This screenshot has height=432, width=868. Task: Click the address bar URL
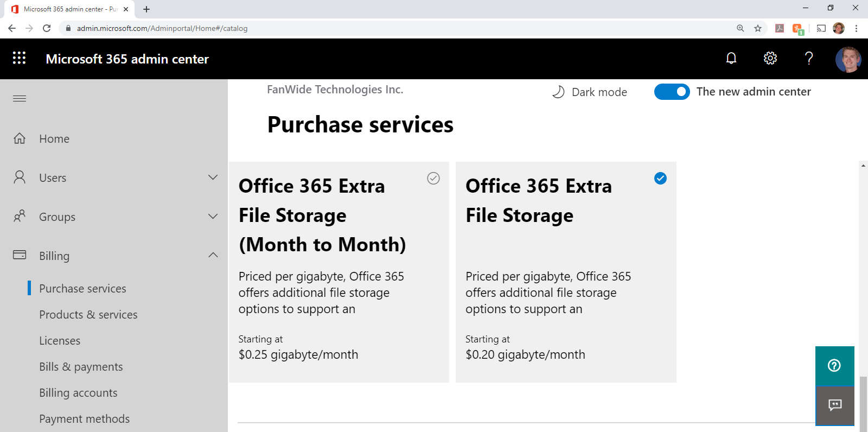(162, 28)
